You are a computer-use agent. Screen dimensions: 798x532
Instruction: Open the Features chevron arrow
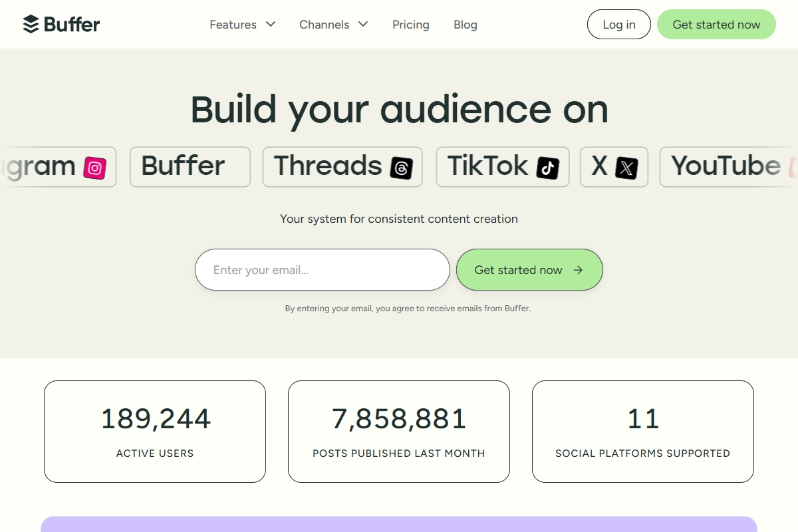click(270, 25)
